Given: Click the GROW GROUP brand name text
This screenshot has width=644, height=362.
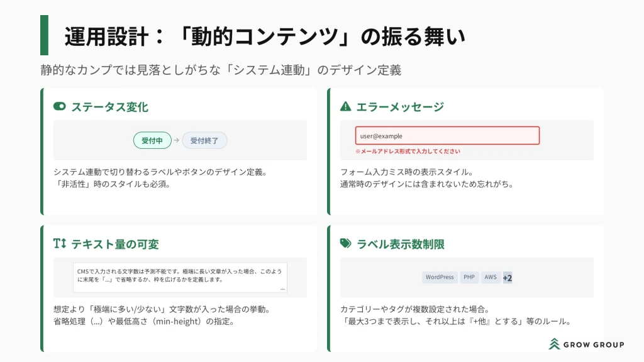Looking at the screenshot, I should pos(594,344).
